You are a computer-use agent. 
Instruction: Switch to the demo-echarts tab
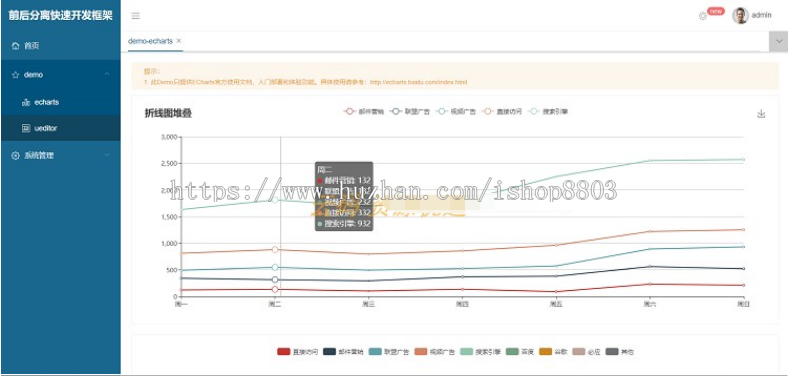point(150,41)
